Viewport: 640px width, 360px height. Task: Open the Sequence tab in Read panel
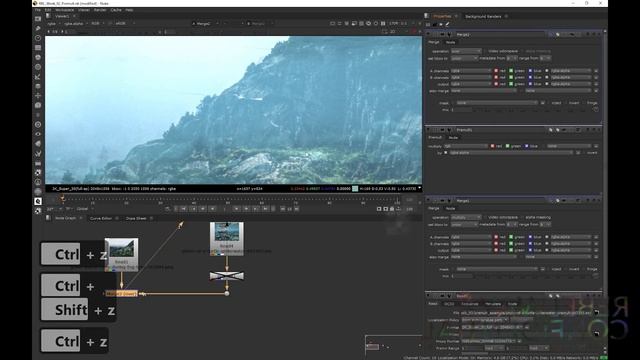pyautogui.click(x=469, y=304)
